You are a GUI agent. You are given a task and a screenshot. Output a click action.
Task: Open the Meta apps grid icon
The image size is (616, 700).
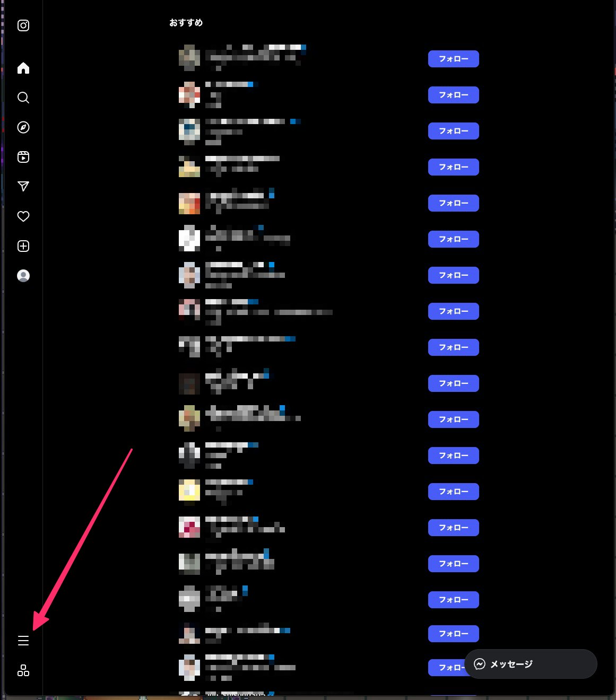tap(23, 670)
